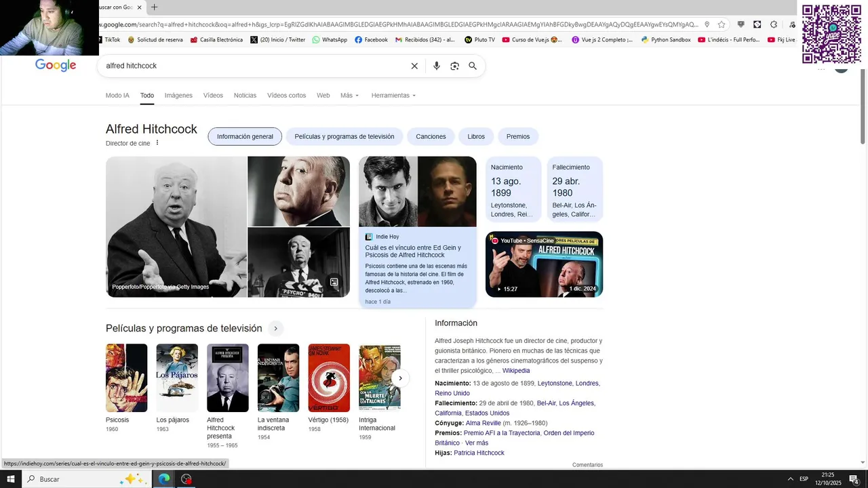Expand Películas y programas de televisión arrow
The image size is (868, 488).
[x=275, y=329]
